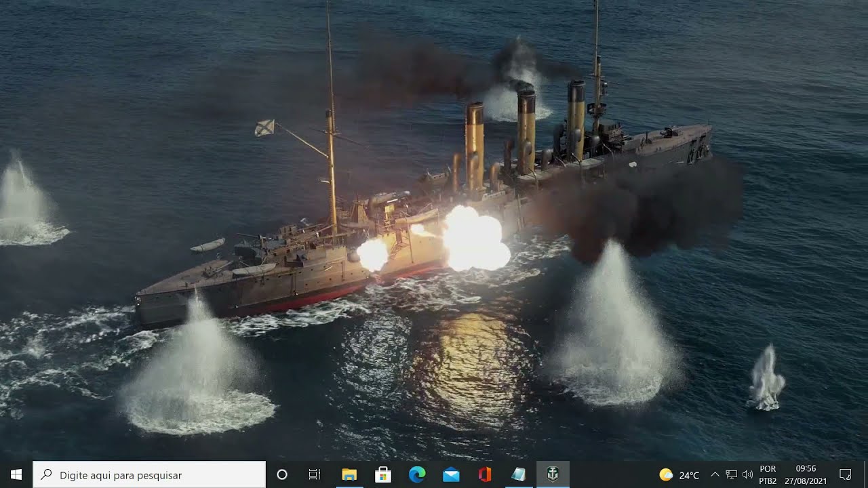Image resolution: width=868 pixels, height=488 pixels.
Task: Switch to World of Warships taskbar app
Action: [x=553, y=474]
